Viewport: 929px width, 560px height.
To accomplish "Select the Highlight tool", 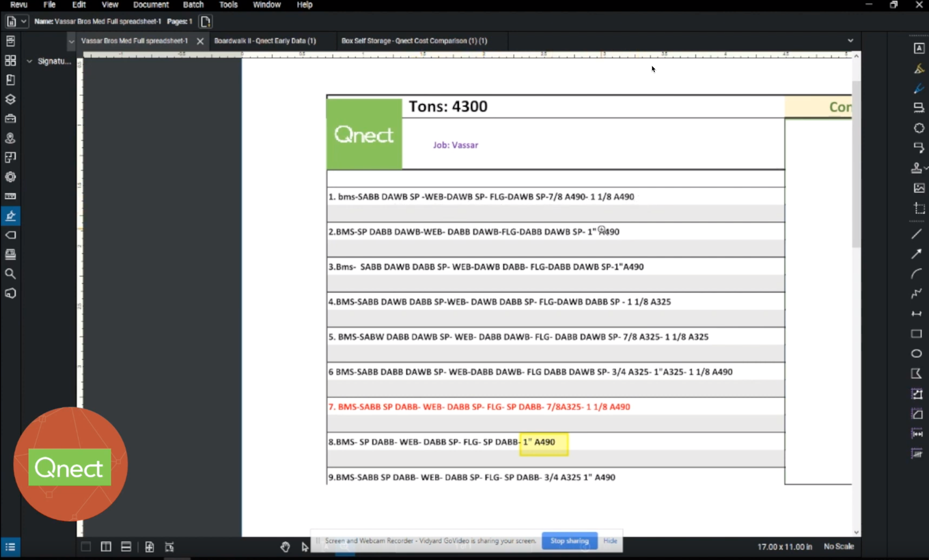I will (x=919, y=68).
